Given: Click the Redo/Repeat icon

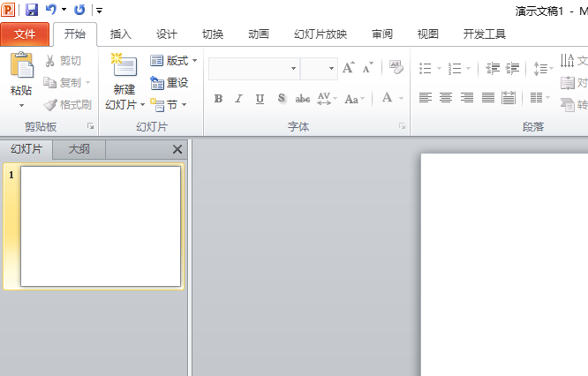Looking at the screenshot, I should pos(79,10).
